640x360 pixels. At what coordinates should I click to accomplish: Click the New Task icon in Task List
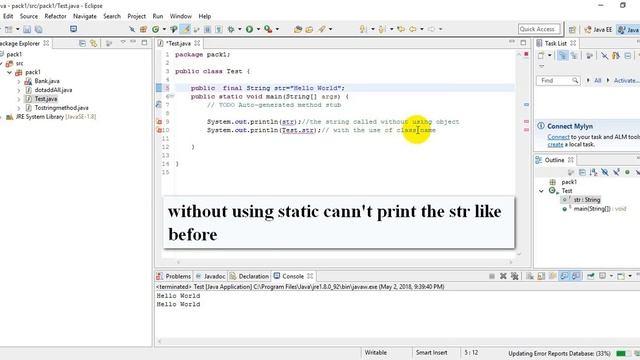click(541, 56)
